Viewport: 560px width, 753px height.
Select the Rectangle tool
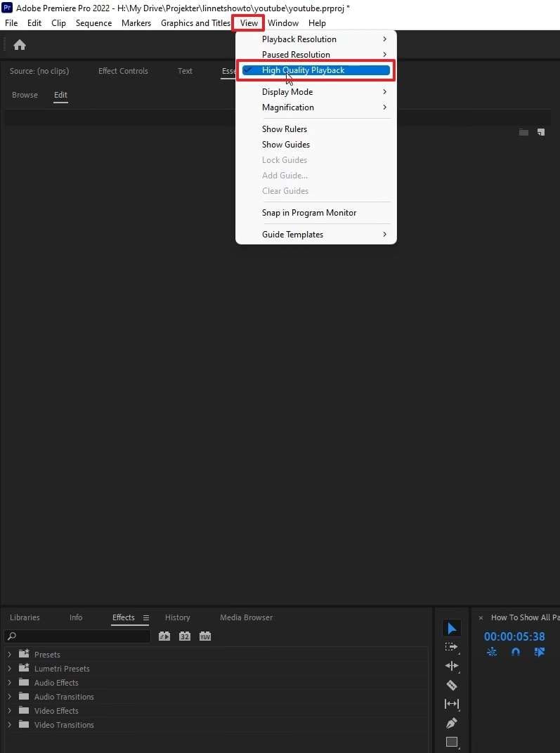point(452,742)
